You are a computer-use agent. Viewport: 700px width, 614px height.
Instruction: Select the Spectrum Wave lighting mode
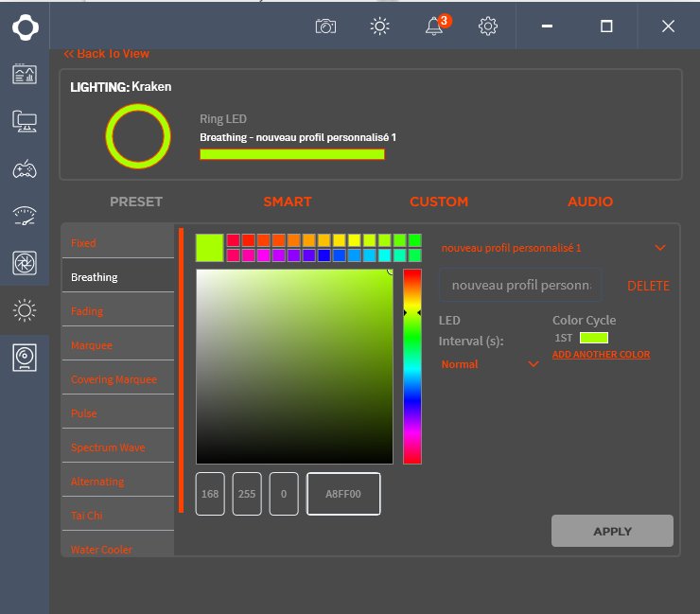[x=118, y=447]
